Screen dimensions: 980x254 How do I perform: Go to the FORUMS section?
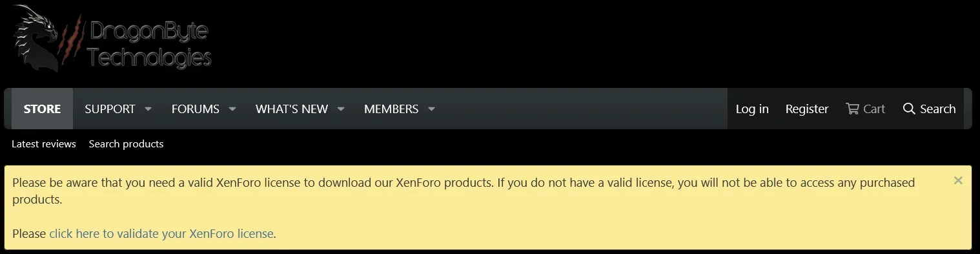click(x=195, y=109)
